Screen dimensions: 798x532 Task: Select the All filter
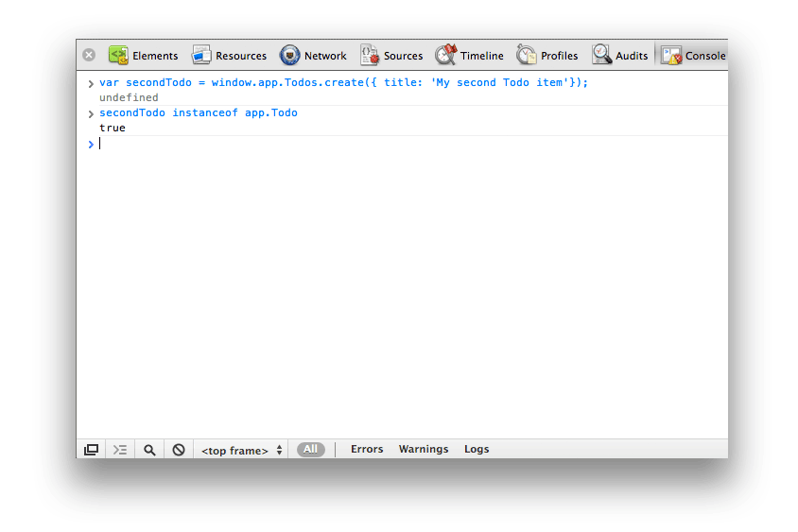[310, 450]
